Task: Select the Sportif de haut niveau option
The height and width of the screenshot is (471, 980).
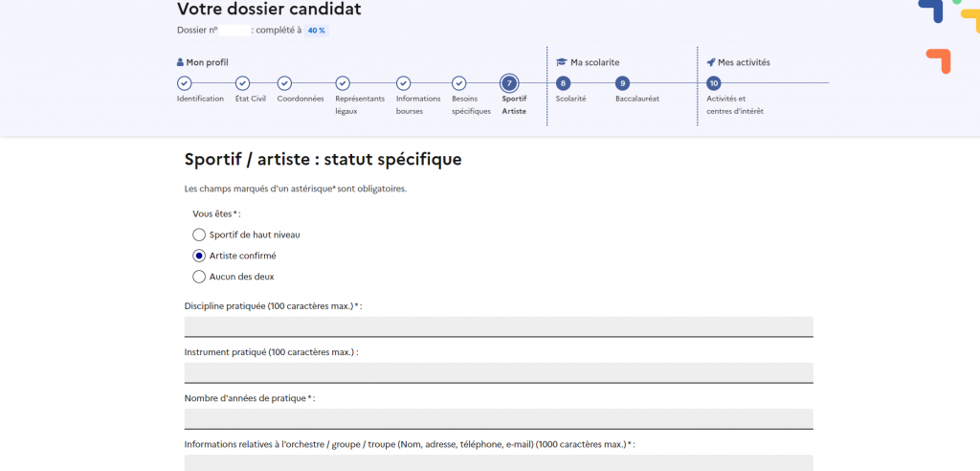Action: point(199,235)
